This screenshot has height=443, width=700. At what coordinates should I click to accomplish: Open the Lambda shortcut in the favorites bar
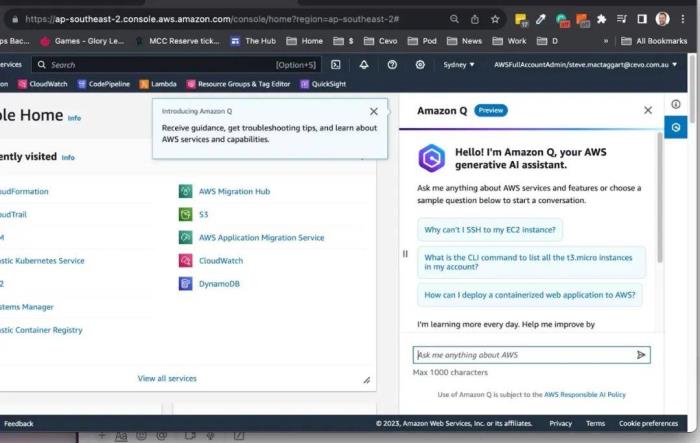pos(158,84)
